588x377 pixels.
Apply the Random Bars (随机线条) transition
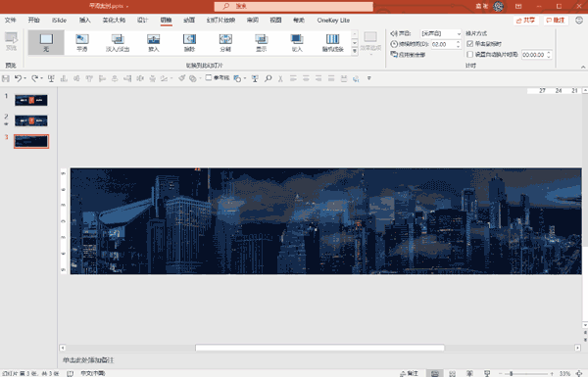pyautogui.click(x=332, y=43)
